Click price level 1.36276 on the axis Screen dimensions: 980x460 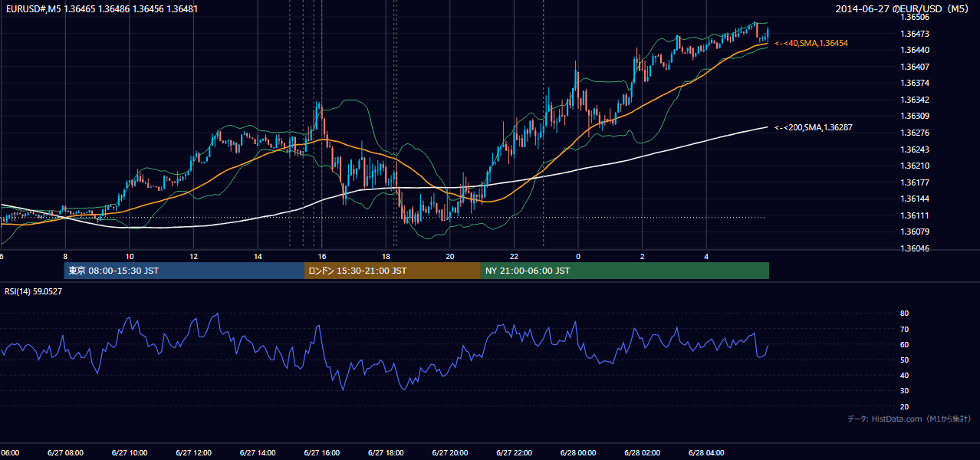coord(915,133)
